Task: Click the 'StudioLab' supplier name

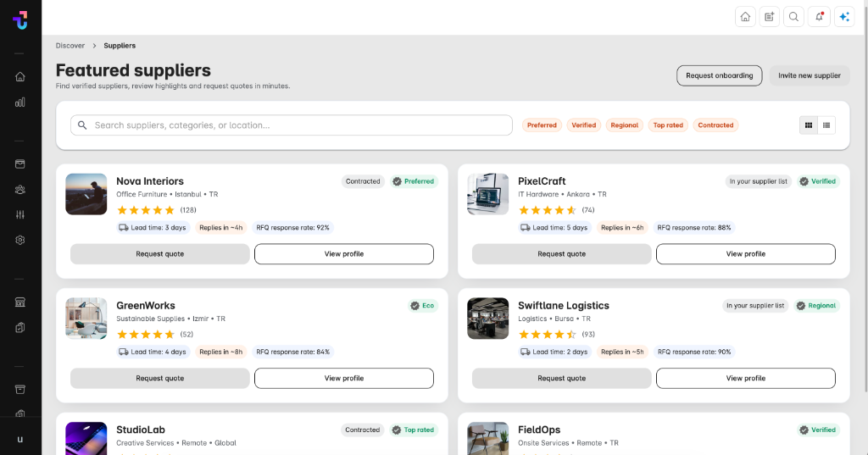Action: point(141,430)
